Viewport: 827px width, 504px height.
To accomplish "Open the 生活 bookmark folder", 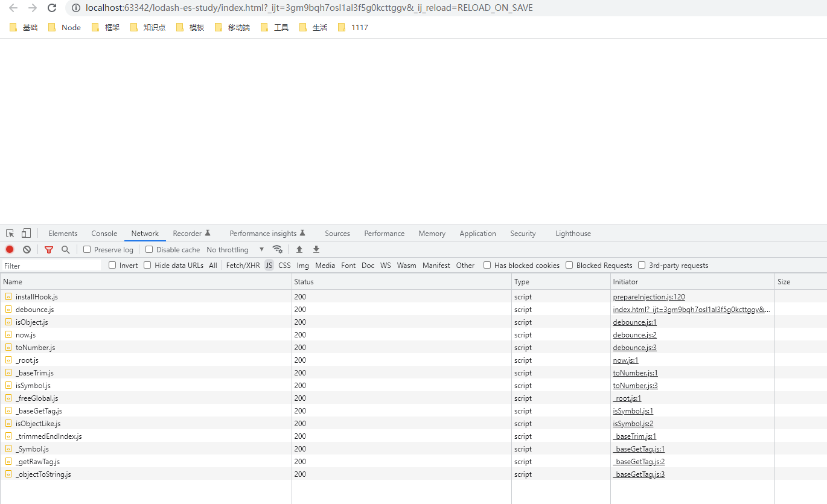I will tap(313, 27).
